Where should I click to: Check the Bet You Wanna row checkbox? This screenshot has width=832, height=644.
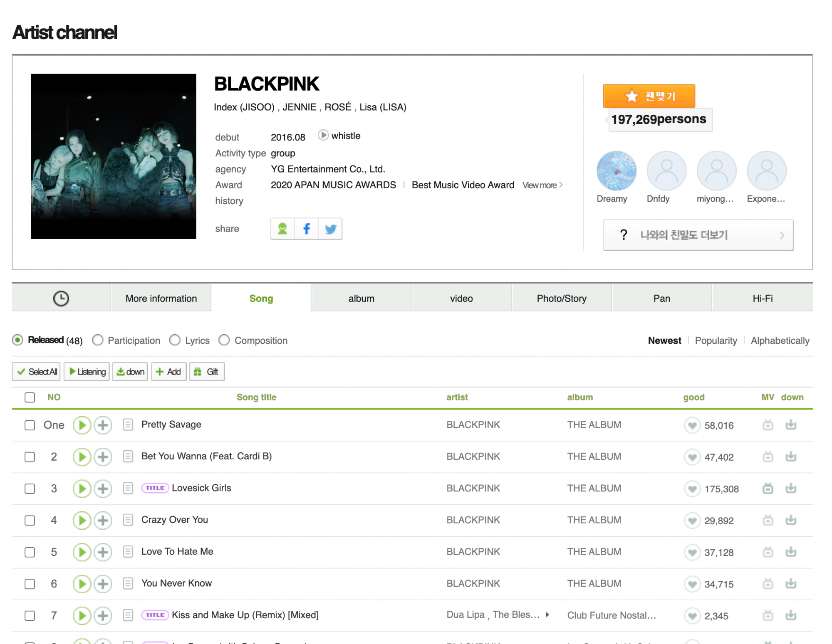click(x=30, y=457)
